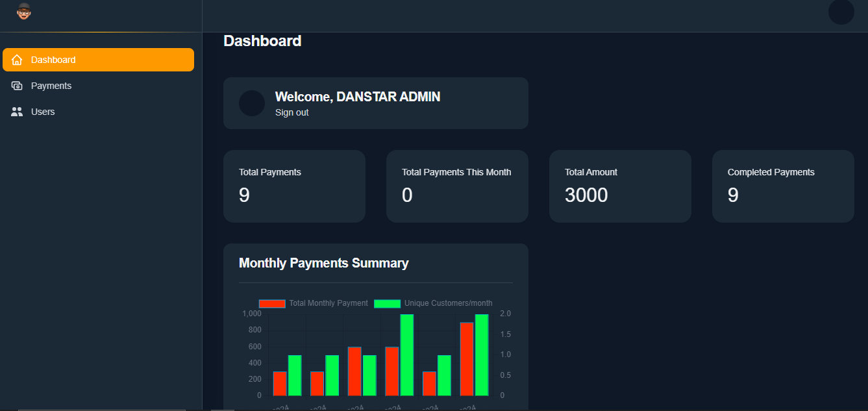Click the emoji avatar logo in the top-left corner
This screenshot has height=411, width=868.
click(x=24, y=11)
